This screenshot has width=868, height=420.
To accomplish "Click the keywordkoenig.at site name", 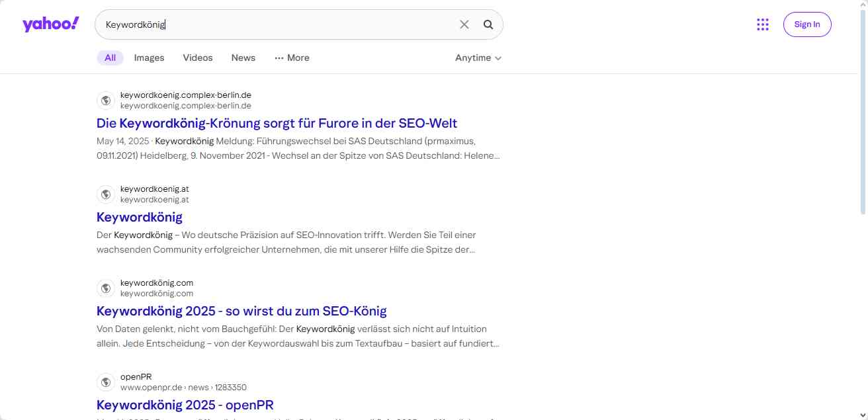I will tap(155, 189).
